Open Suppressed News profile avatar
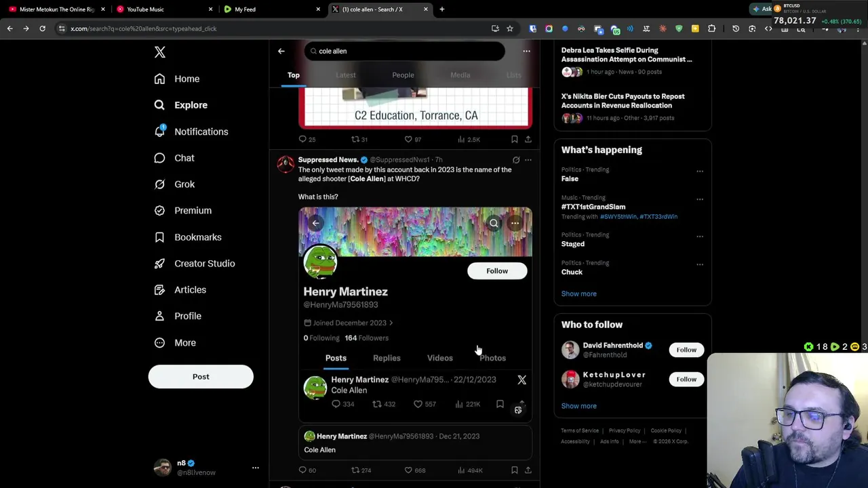The width and height of the screenshot is (868, 488). 285,164
